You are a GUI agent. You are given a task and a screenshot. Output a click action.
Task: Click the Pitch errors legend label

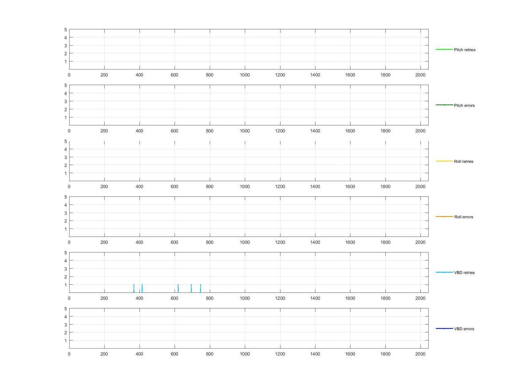[464, 105]
